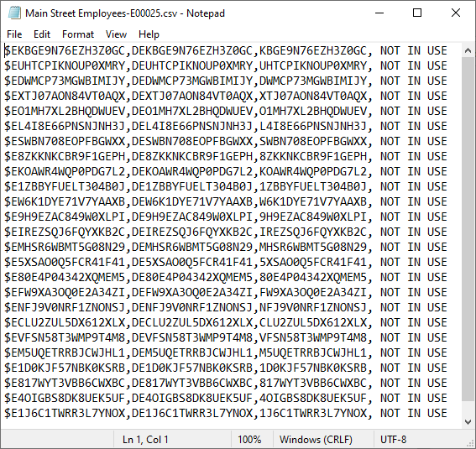The width and height of the screenshot is (476, 449).
Task: Click the Windows (CRLF) status field
Action: click(316, 439)
